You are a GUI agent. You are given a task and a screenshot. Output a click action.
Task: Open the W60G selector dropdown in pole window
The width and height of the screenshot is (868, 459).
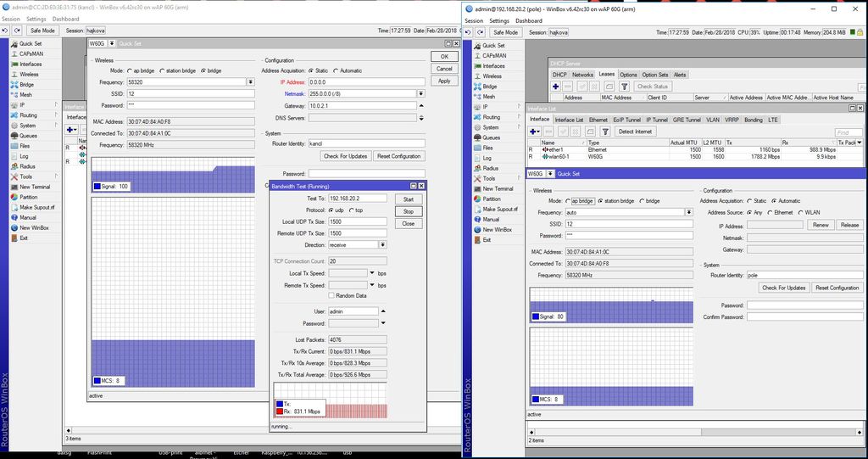tap(550, 174)
